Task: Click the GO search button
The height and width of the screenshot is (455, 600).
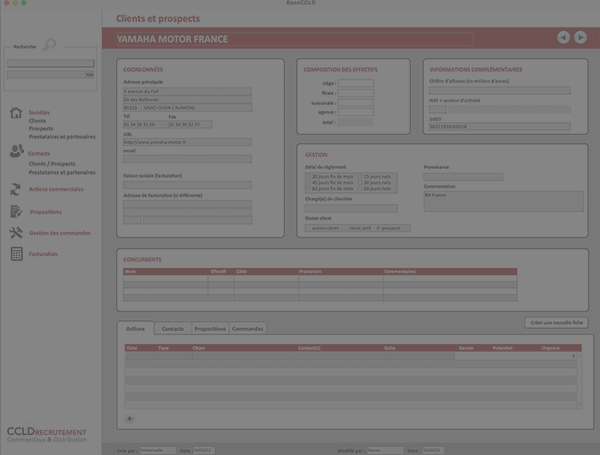Action: pos(90,75)
